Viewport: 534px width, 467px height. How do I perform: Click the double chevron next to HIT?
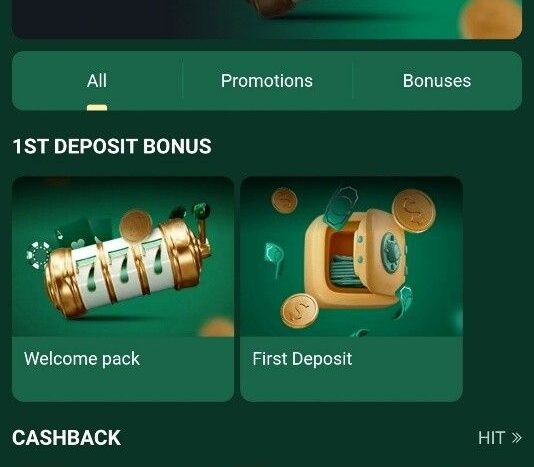(x=517, y=438)
